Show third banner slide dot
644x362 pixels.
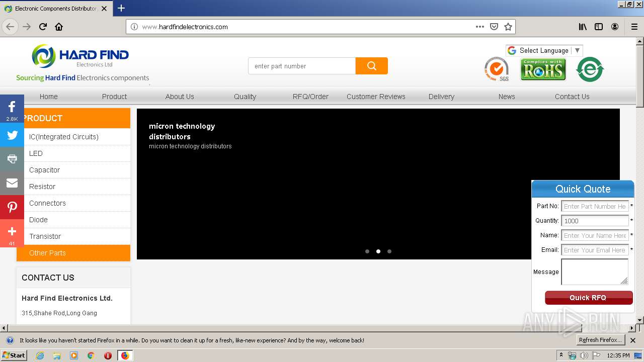[x=389, y=251]
